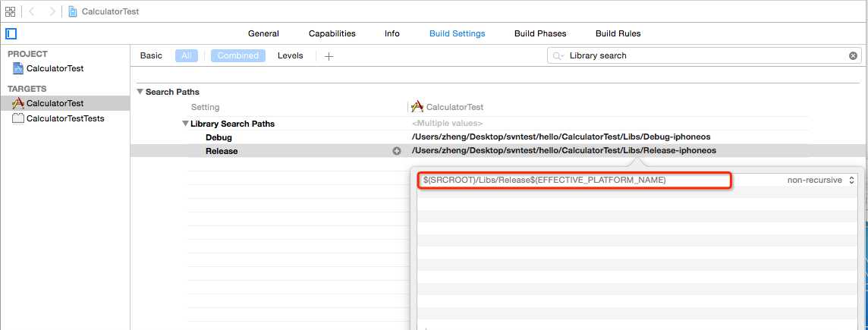Switch filter to Basic settings
This screenshot has width=868, height=330.
coord(151,55)
